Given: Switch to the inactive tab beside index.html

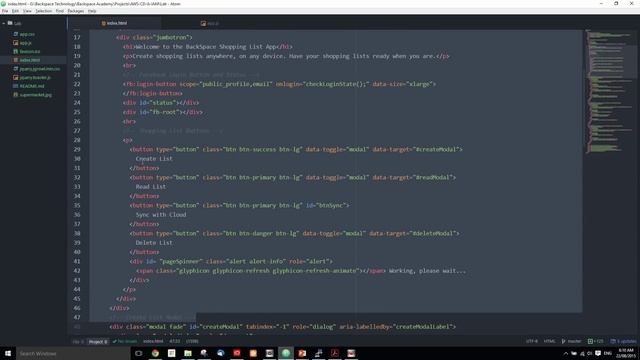Looking at the screenshot, I should click(209, 23).
